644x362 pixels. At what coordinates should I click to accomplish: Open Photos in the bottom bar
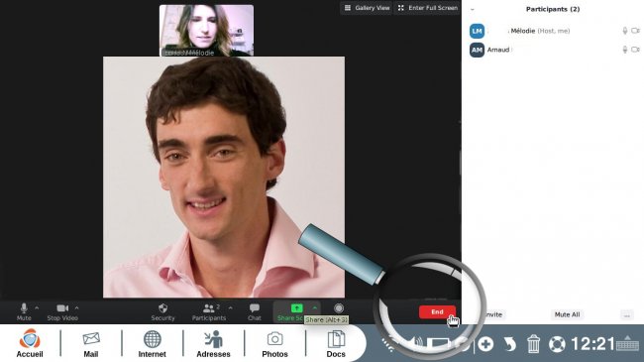coord(274,343)
